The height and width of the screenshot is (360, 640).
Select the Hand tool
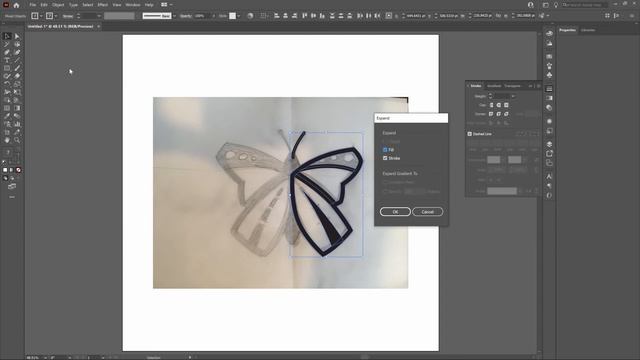pyautogui.click(x=7, y=140)
